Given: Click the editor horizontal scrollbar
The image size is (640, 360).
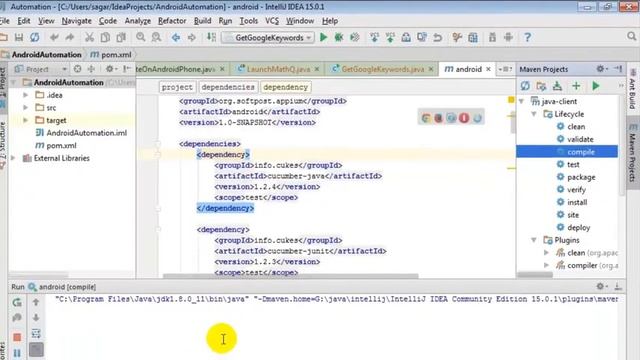Looking at the screenshot, I should pos(291,276).
